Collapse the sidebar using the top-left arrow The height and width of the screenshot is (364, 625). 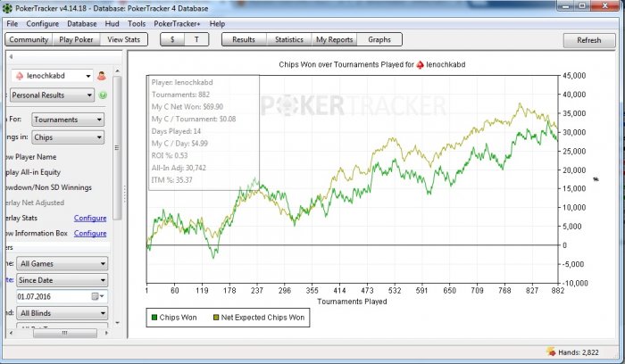11,56
